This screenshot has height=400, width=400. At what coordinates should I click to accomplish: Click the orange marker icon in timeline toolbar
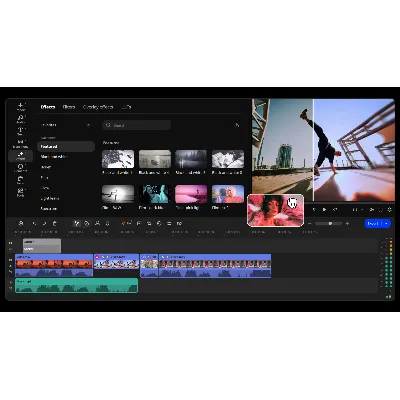tap(123, 224)
